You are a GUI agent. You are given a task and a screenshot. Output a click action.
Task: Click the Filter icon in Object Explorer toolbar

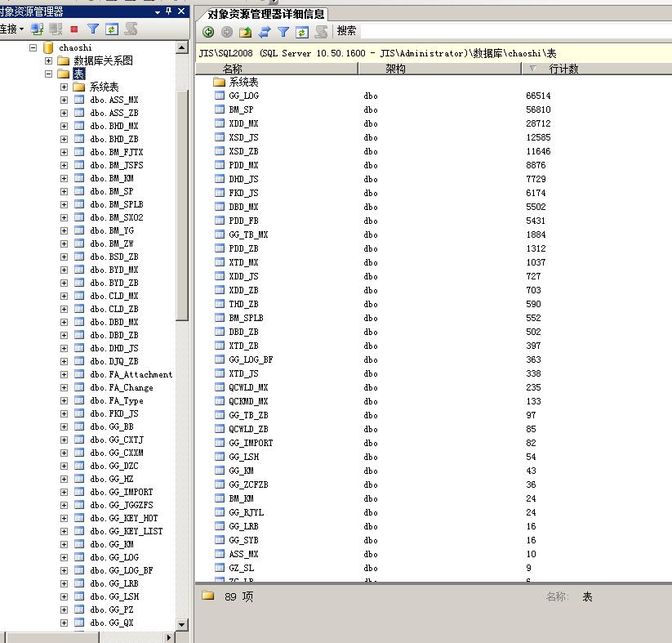[x=92, y=29]
